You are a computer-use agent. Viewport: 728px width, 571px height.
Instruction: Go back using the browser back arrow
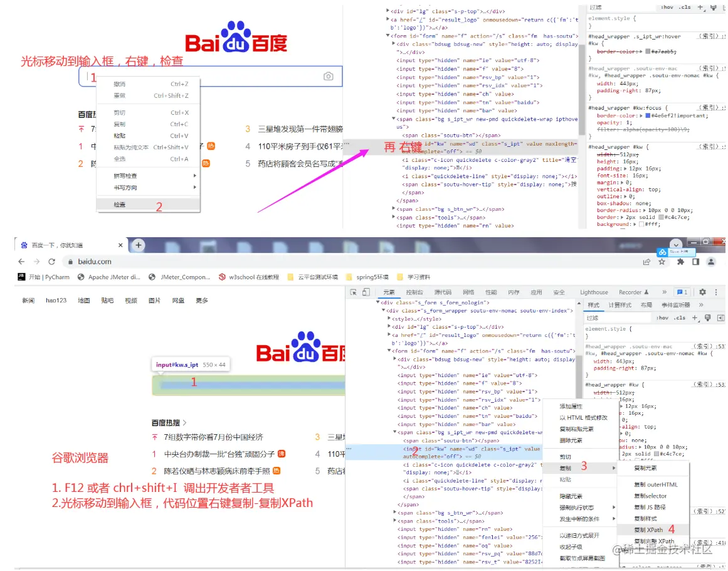pos(21,262)
